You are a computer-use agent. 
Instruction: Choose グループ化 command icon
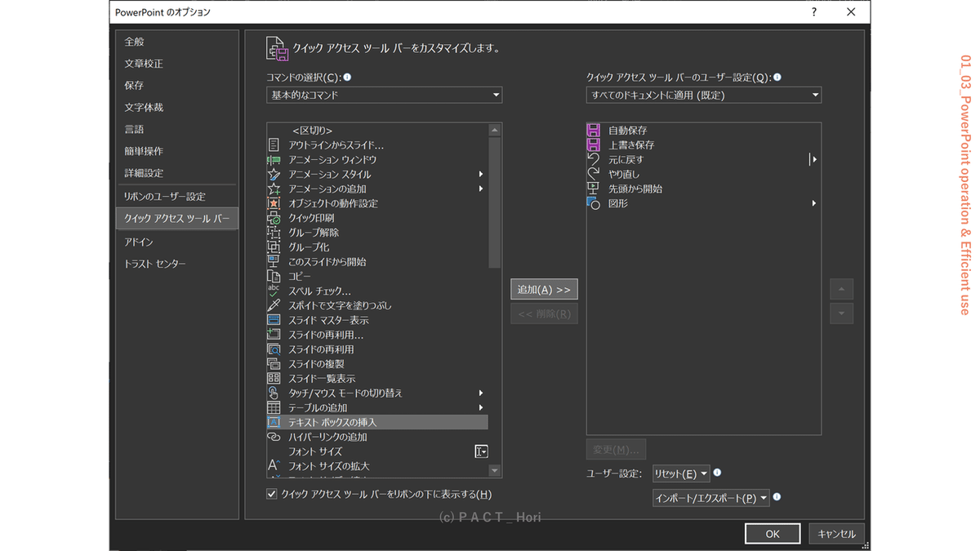point(274,247)
